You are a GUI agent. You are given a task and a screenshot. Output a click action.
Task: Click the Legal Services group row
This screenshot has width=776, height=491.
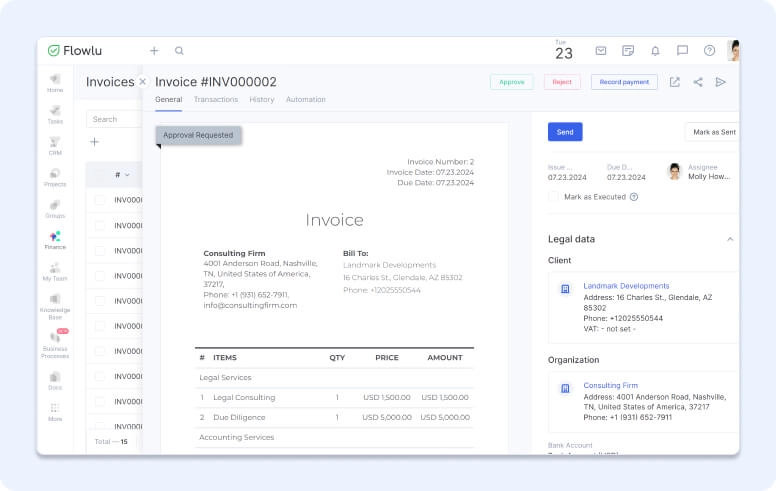pos(334,378)
